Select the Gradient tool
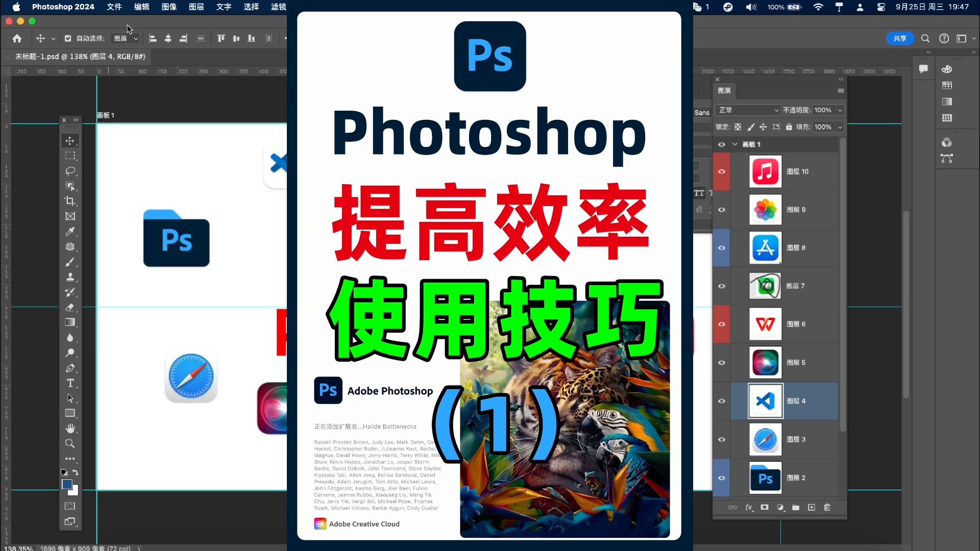 point(70,322)
